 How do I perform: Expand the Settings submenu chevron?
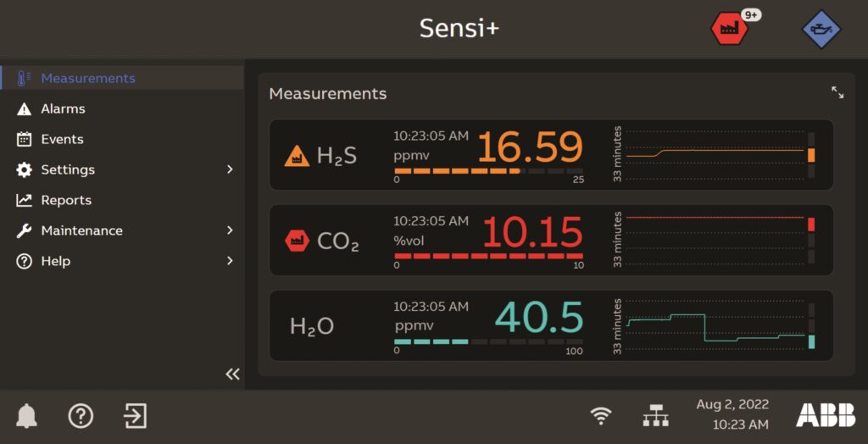point(230,169)
